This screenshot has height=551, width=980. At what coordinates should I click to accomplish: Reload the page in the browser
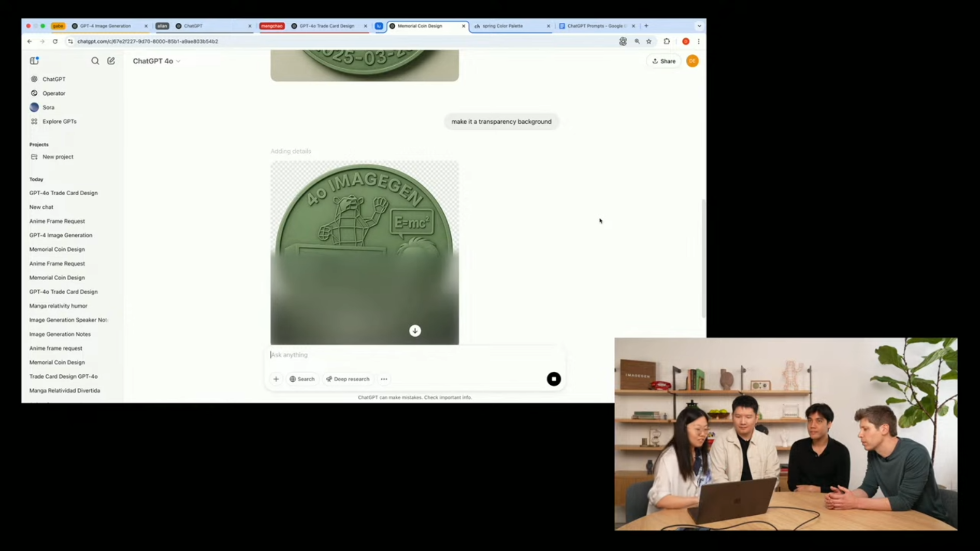click(x=55, y=41)
